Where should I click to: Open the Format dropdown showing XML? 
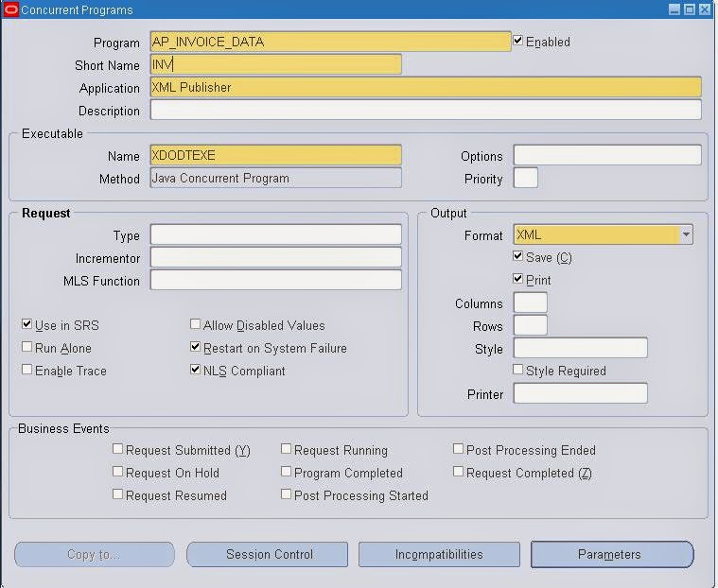point(686,234)
